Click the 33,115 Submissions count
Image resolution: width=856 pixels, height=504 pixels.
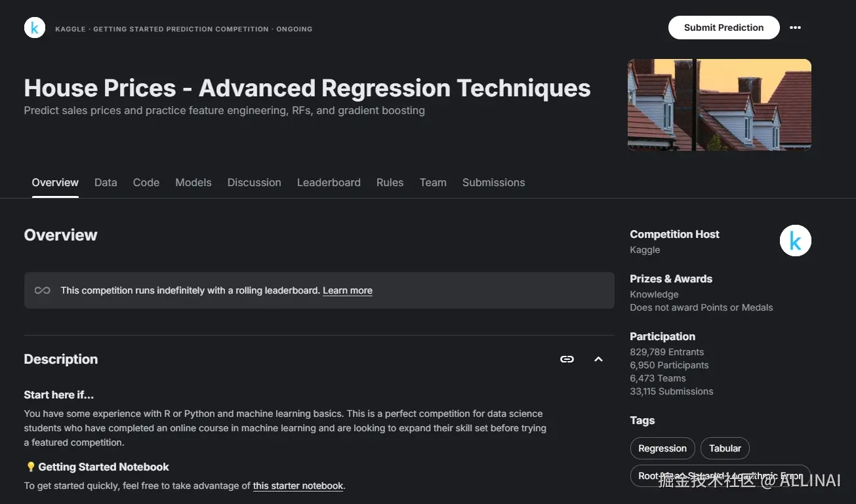[672, 391]
